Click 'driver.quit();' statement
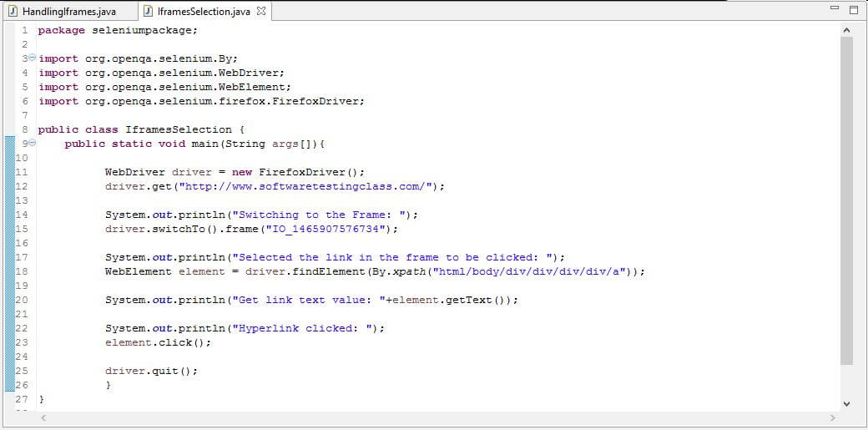 pyautogui.click(x=151, y=372)
